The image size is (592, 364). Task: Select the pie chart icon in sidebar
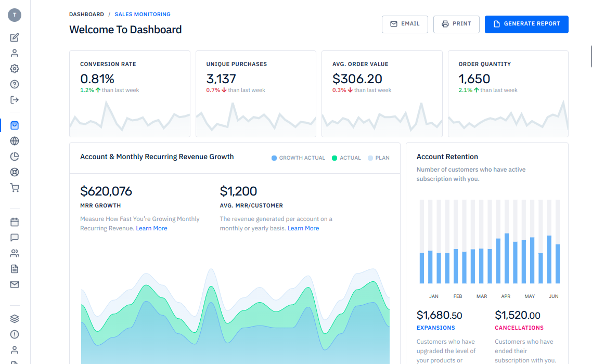15,157
